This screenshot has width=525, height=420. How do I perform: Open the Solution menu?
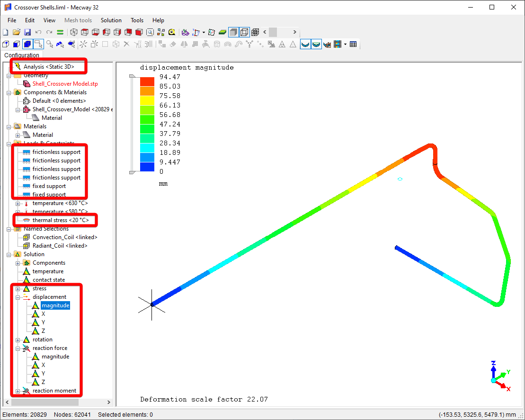(111, 20)
